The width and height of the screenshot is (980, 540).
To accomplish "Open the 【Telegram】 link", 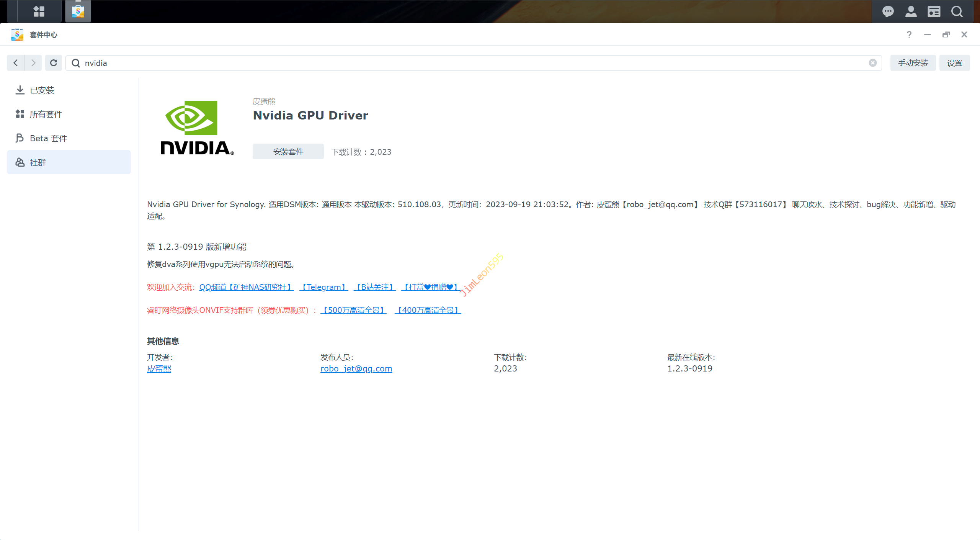I will (x=324, y=287).
